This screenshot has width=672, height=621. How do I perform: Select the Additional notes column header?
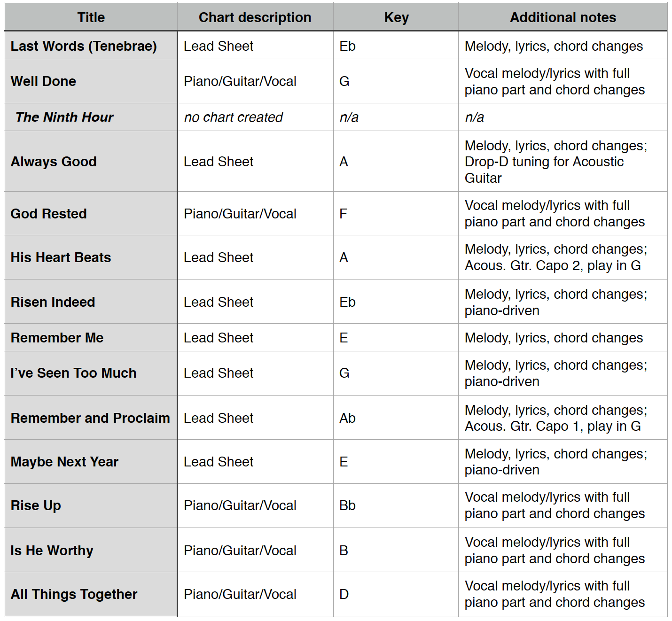click(x=563, y=17)
